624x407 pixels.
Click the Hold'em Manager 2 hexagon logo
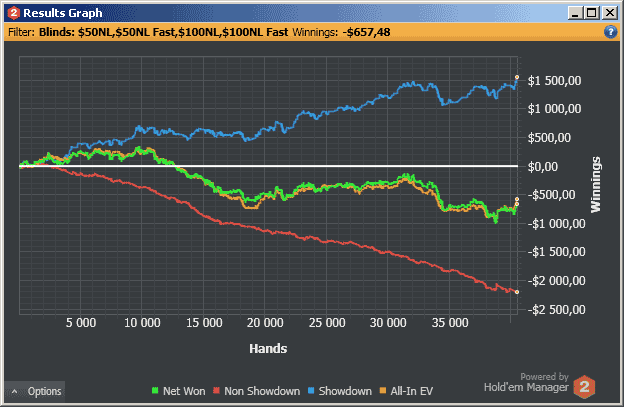584,386
